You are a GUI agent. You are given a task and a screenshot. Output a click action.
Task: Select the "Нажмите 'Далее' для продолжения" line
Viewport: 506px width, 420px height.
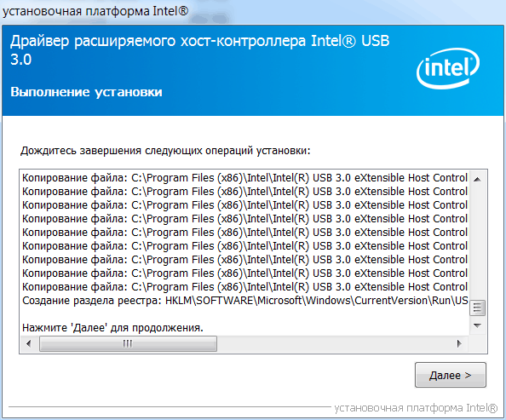(x=112, y=328)
